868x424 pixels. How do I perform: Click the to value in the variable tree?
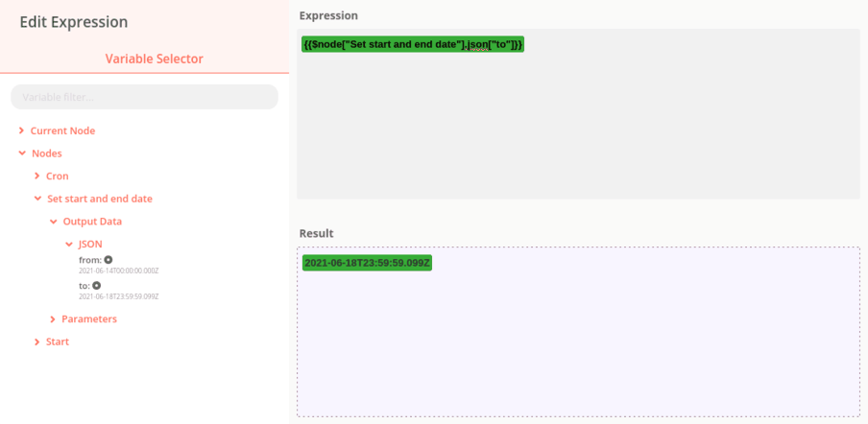(x=118, y=296)
